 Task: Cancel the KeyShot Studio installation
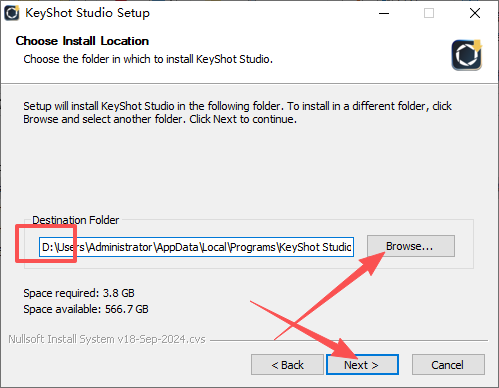coord(448,365)
